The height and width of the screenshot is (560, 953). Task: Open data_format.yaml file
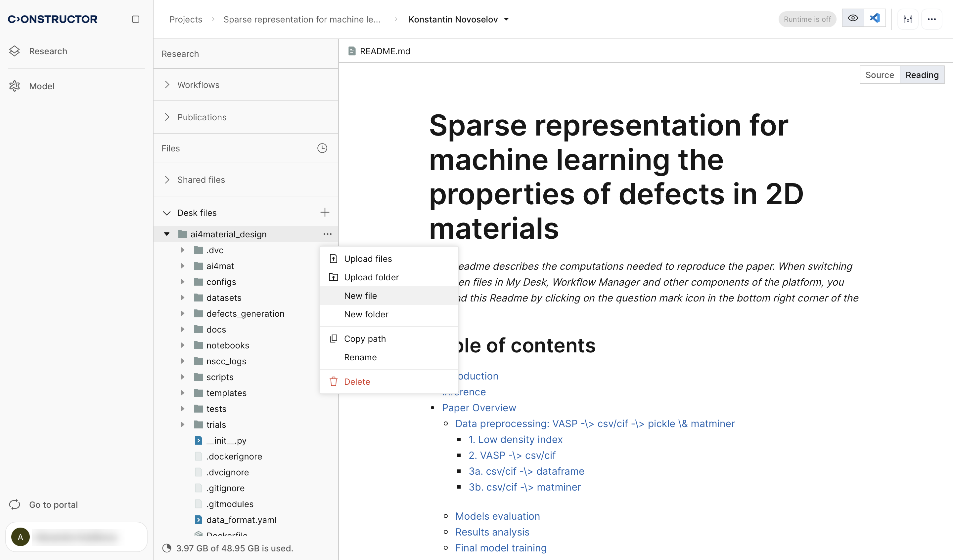pos(241,520)
